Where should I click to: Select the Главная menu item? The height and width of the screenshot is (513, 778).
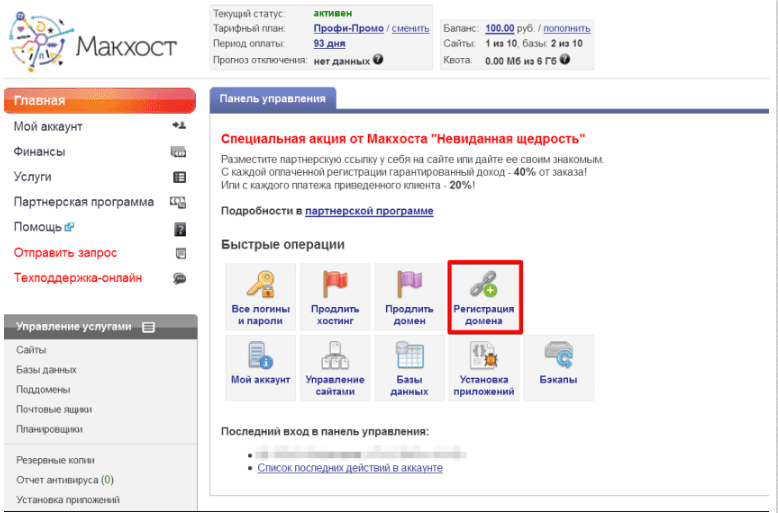[x=100, y=101]
